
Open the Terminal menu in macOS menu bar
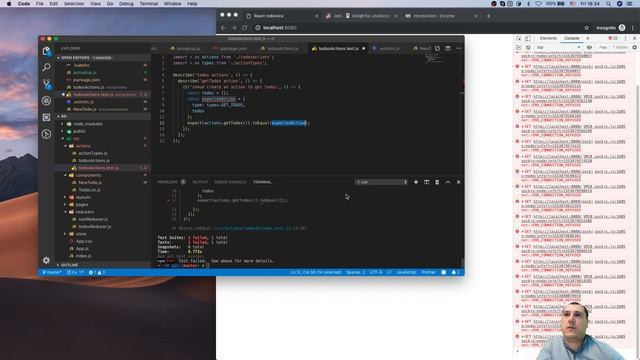point(149,4)
